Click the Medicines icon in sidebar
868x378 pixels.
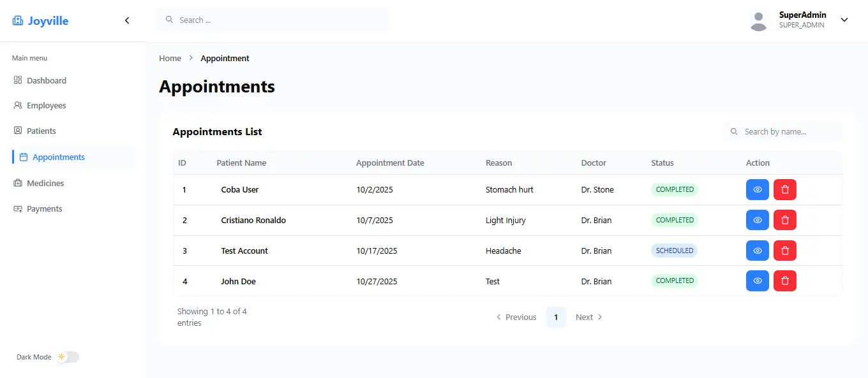[x=18, y=183]
